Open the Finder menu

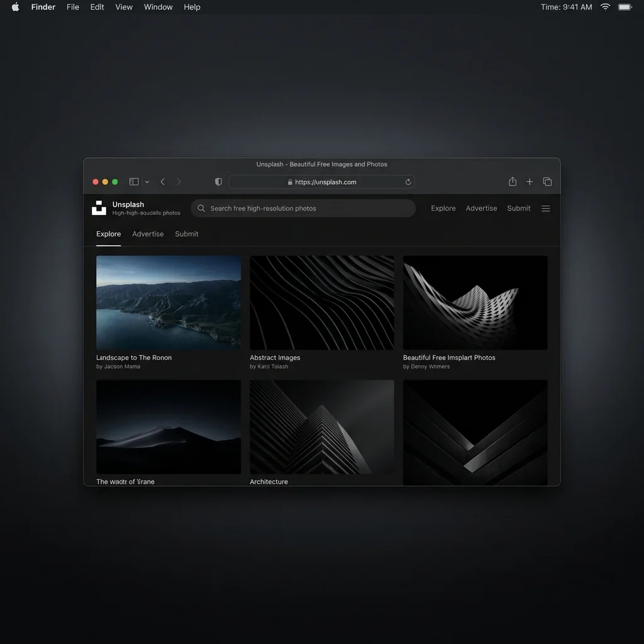pyautogui.click(x=43, y=7)
